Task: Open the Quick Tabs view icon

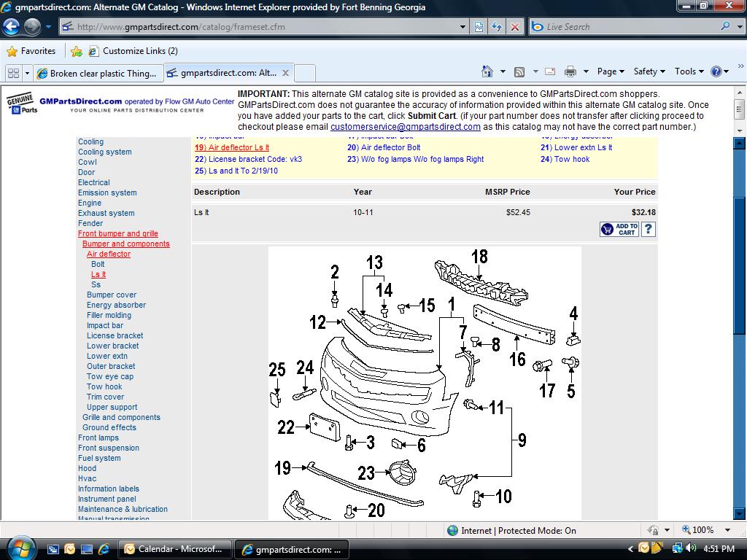Action: 13,73
